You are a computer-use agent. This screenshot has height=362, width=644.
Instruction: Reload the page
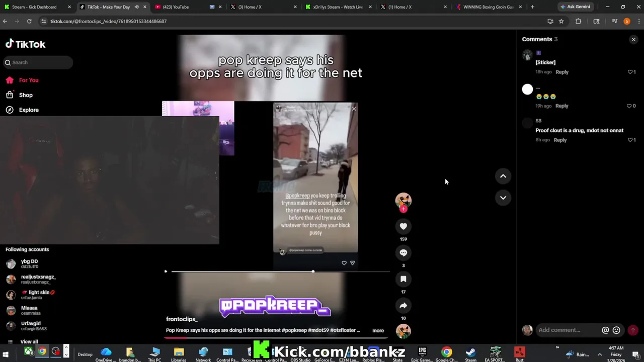pos(29,21)
